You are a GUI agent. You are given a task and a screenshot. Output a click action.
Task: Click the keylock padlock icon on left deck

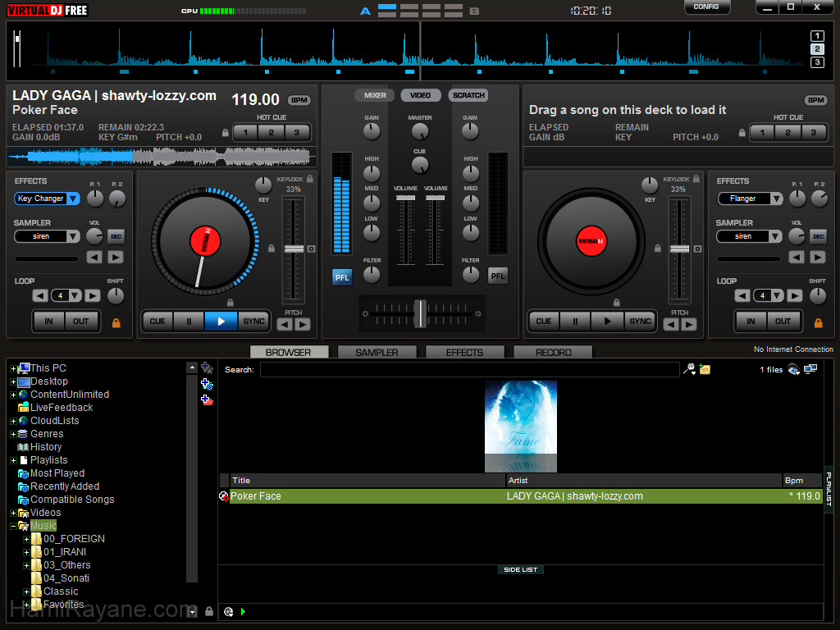pyautogui.click(x=309, y=179)
